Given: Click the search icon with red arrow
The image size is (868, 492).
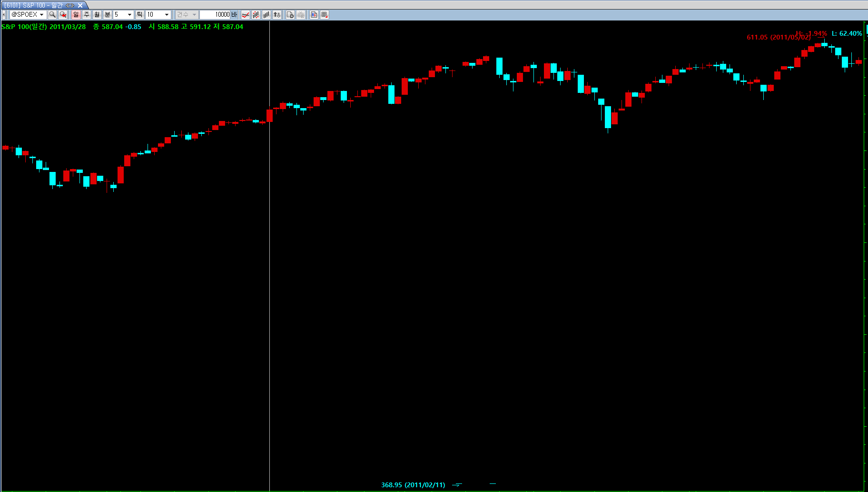Looking at the screenshot, I should click(63, 15).
